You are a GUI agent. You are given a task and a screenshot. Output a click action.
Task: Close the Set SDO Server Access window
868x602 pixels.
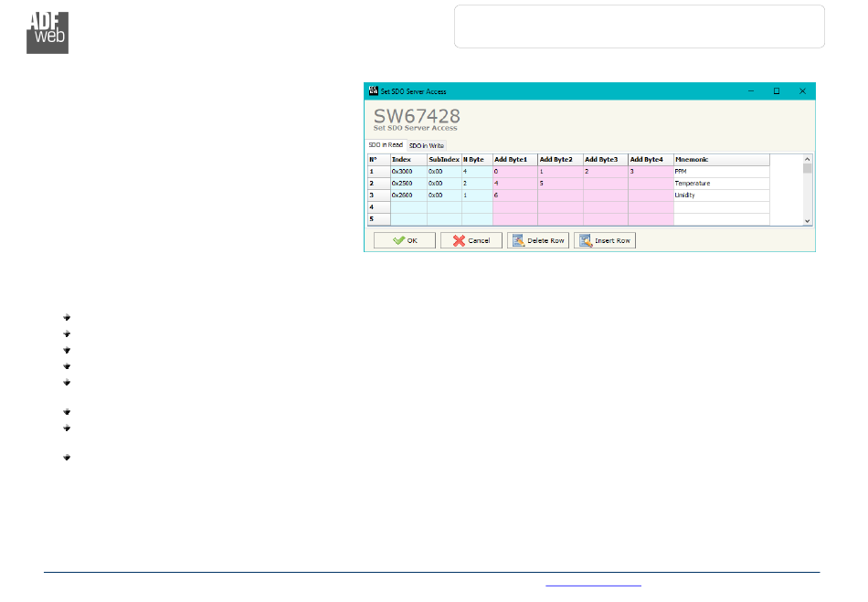[802, 90]
